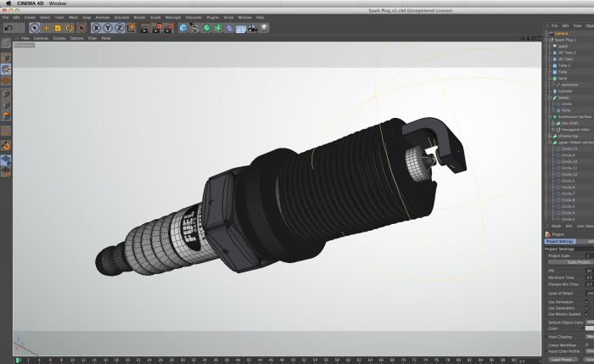Open the array modeling objects icon

pos(218,28)
